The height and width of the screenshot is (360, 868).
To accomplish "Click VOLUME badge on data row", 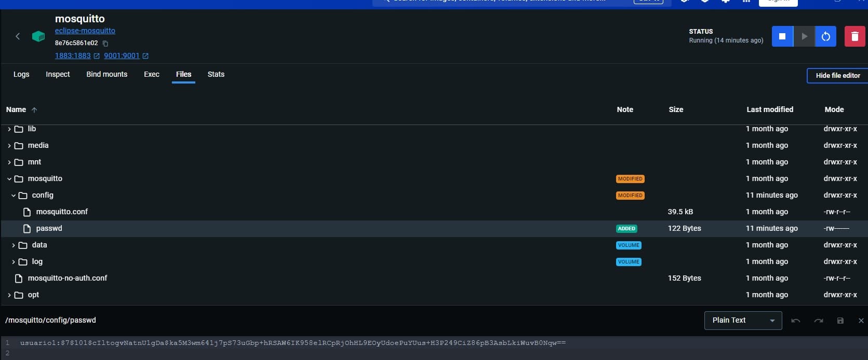I will [629, 245].
